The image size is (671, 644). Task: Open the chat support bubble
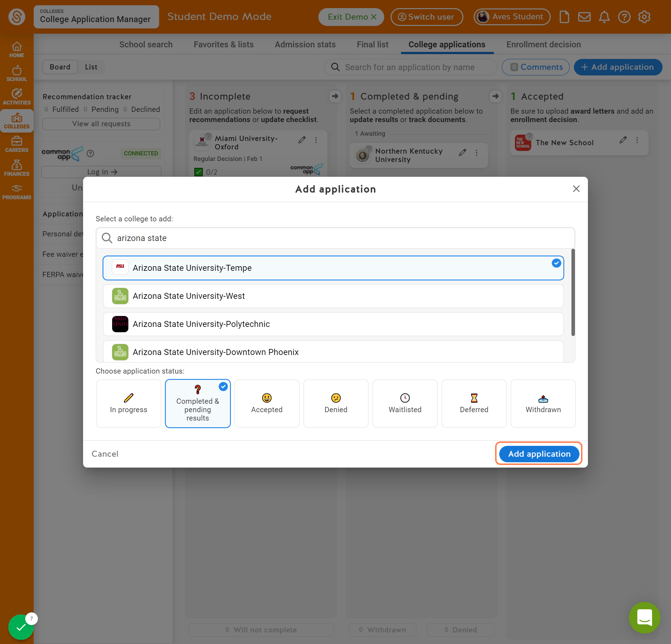[x=644, y=618]
